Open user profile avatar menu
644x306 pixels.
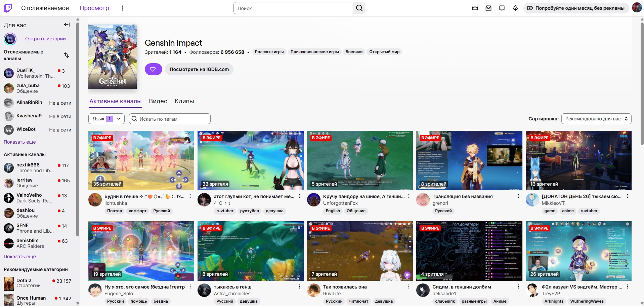click(637, 8)
